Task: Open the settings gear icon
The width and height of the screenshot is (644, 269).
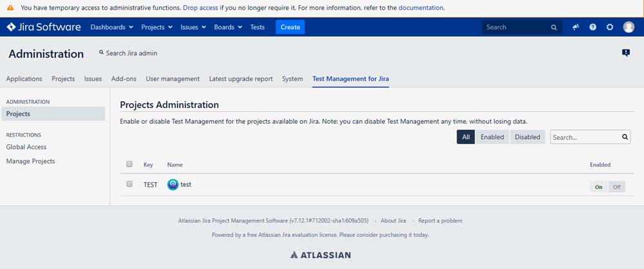Action: coord(610,27)
